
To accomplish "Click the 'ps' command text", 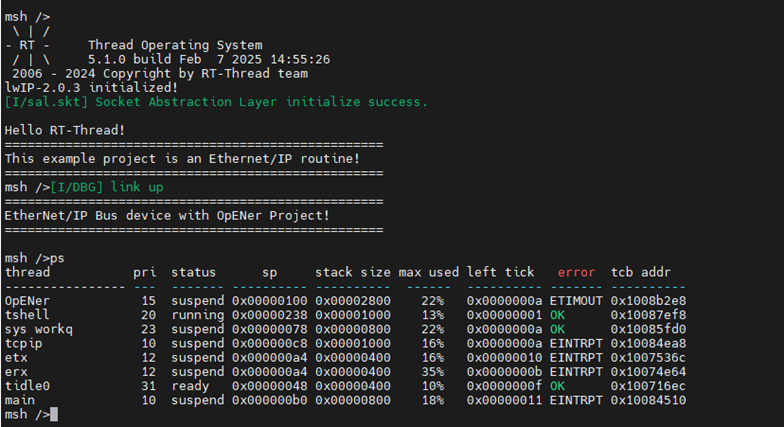I will pos(58,258).
